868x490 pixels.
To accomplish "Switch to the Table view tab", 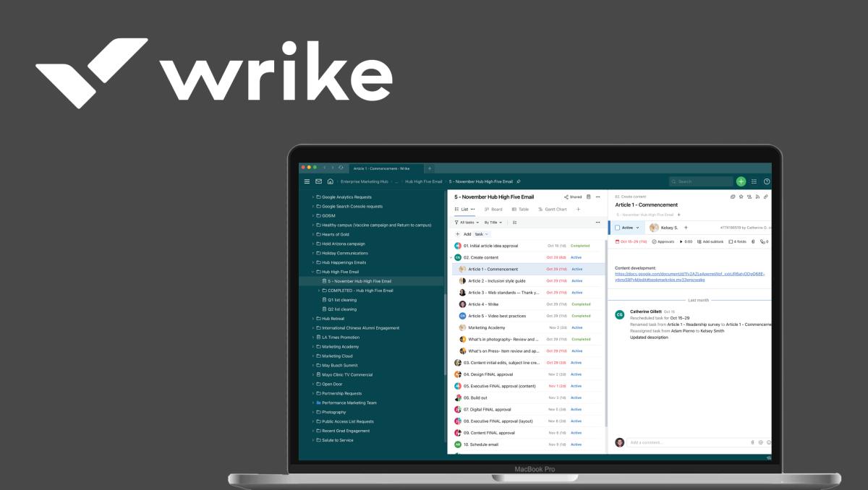I will click(x=519, y=210).
